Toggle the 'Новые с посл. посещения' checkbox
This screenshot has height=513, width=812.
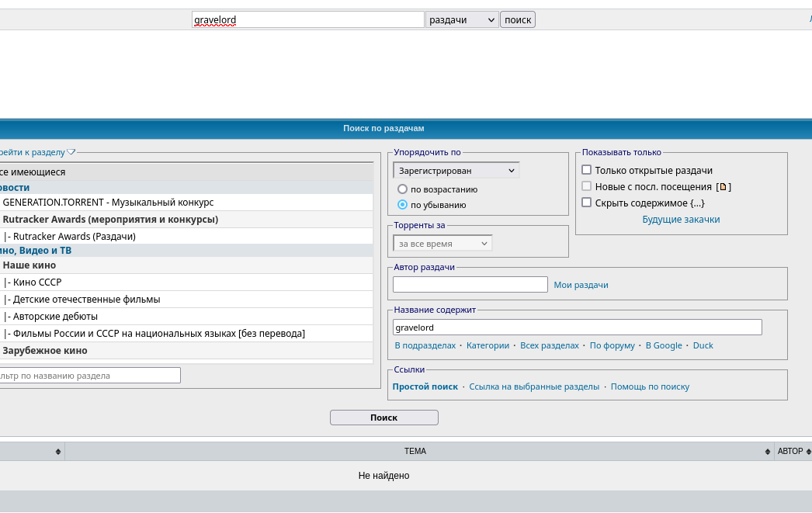(586, 185)
